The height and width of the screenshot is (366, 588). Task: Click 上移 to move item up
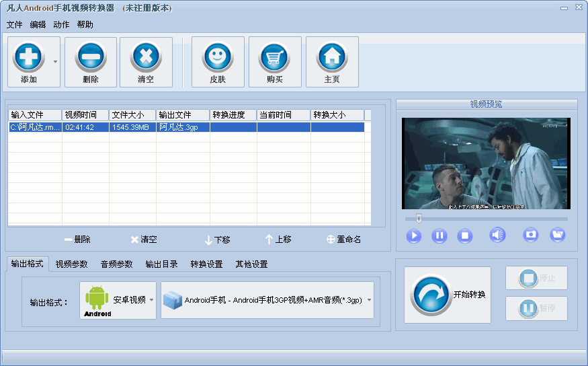[x=278, y=240]
